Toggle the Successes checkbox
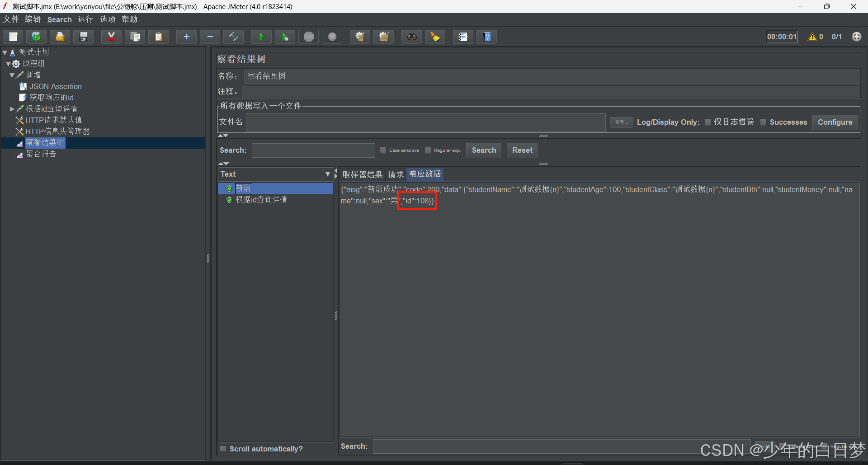Viewport: 868px width, 465px height. [764, 122]
